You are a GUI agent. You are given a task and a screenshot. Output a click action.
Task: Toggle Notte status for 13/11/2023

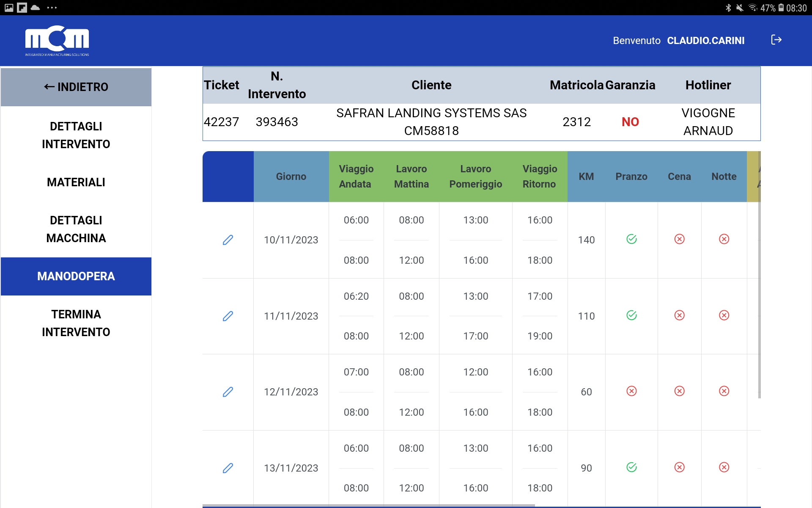click(724, 467)
